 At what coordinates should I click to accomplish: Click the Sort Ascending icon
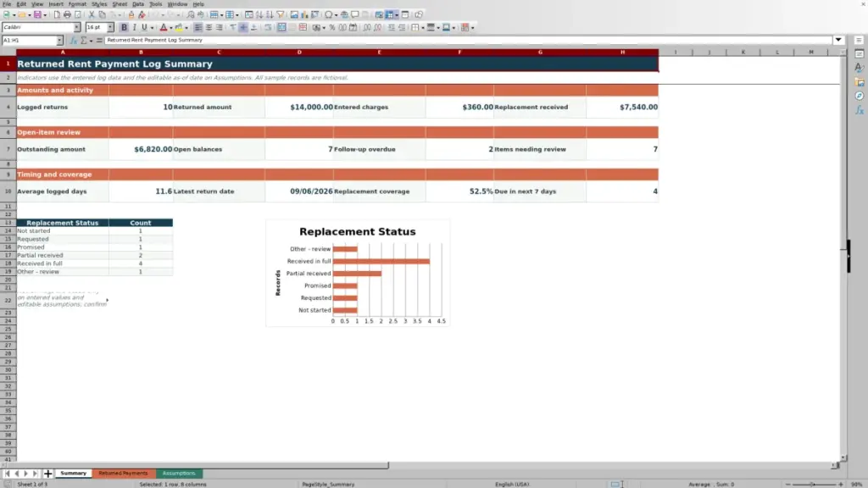(259, 14)
